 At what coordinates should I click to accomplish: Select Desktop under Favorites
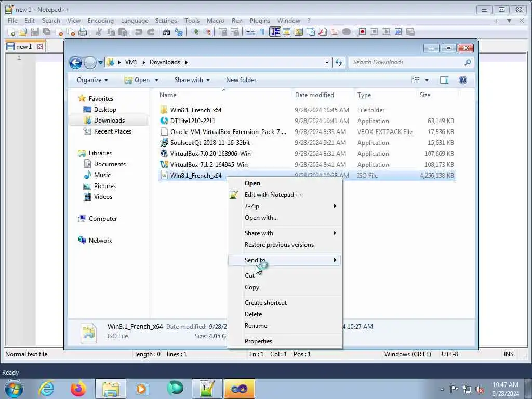pyautogui.click(x=105, y=110)
